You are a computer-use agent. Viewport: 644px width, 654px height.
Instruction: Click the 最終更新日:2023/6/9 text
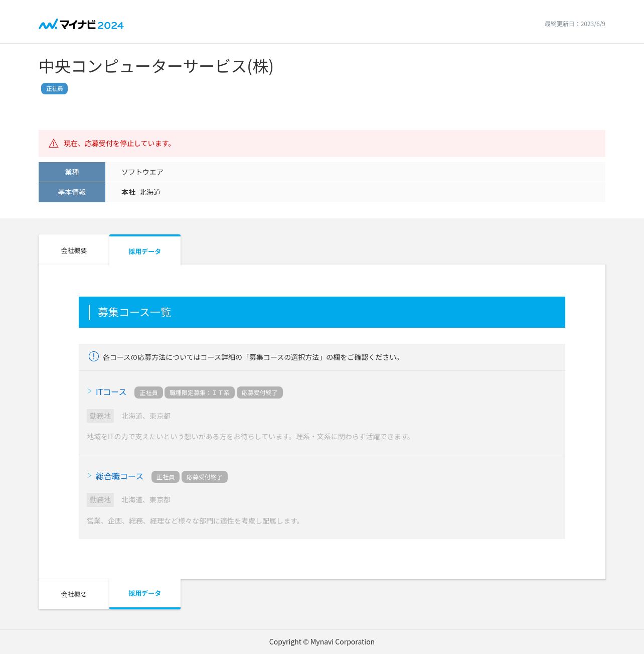coord(575,24)
